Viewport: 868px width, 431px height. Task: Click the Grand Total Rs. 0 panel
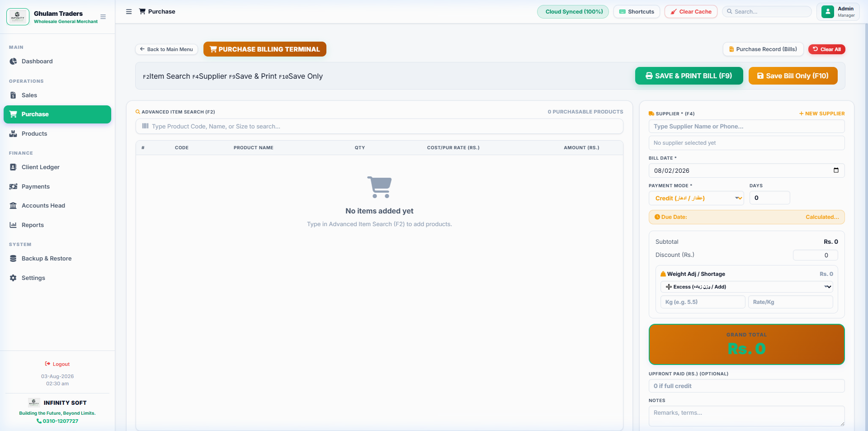pos(747,344)
